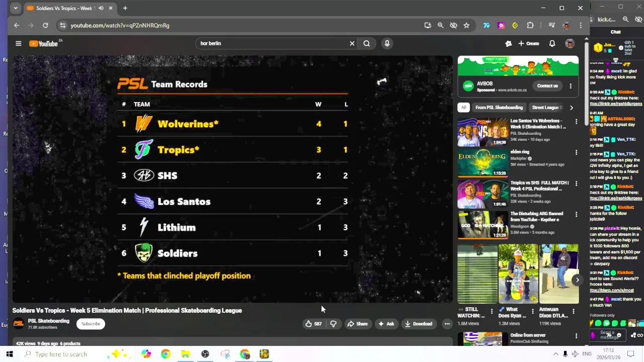Reload the YouTube page
The width and height of the screenshot is (644, 362).
[x=45, y=25]
